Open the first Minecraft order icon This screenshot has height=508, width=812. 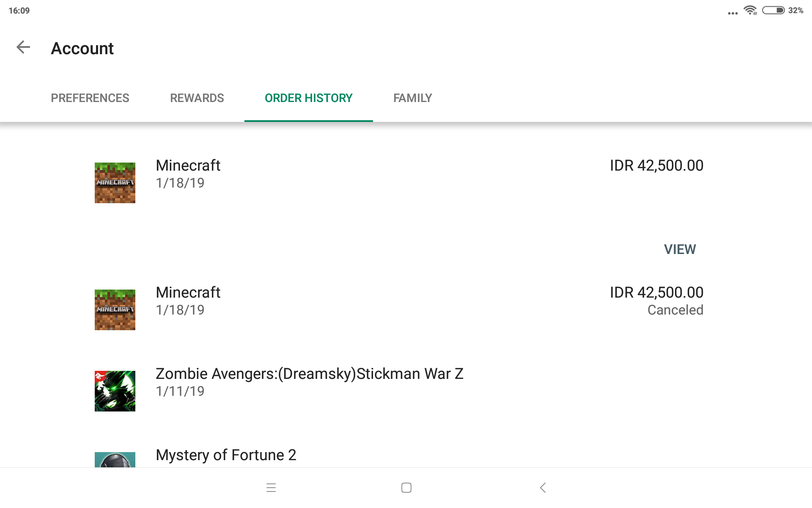tap(115, 183)
